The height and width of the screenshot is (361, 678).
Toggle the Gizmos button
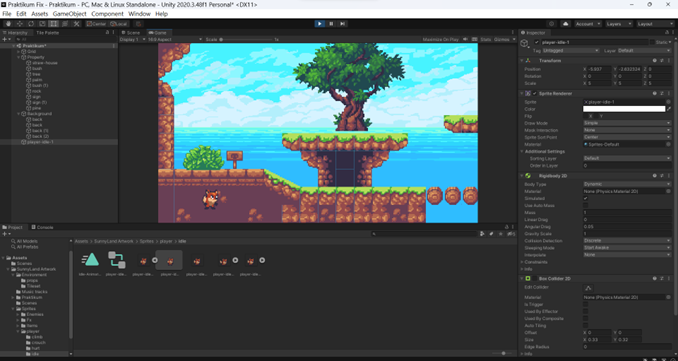[504, 39]
